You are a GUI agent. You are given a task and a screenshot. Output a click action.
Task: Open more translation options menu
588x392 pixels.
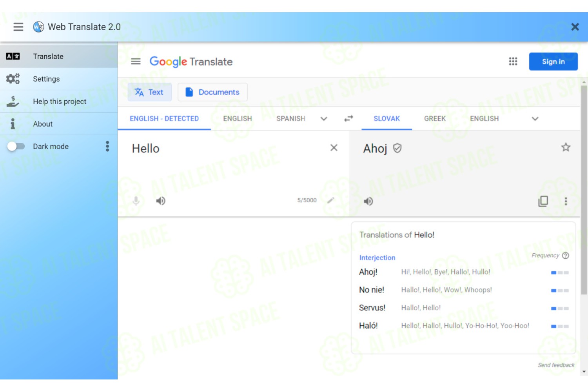[x=566, y=201]
